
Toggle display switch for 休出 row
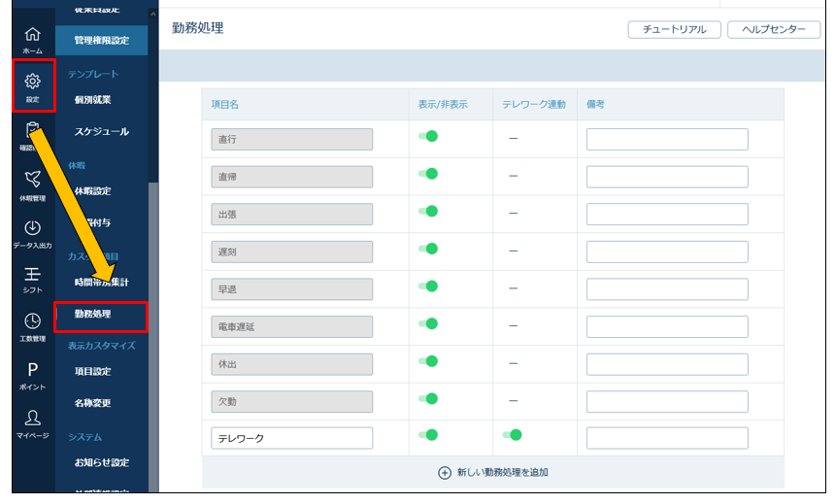pos(428,361)
